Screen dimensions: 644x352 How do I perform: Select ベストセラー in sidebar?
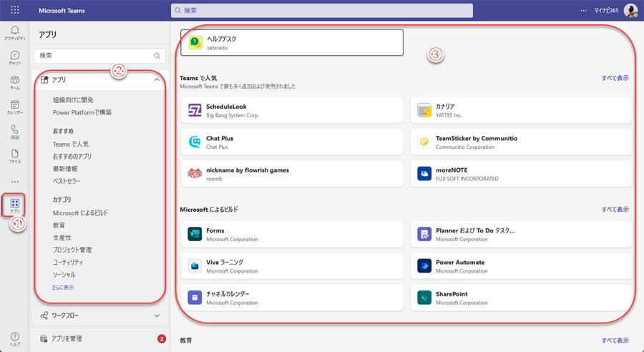click(66, 181)
